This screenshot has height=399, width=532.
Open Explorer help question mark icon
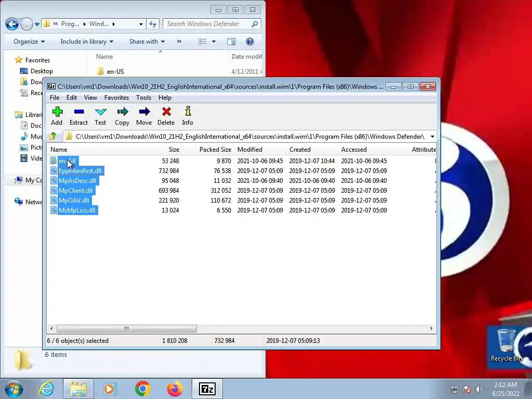coord(250,42)
